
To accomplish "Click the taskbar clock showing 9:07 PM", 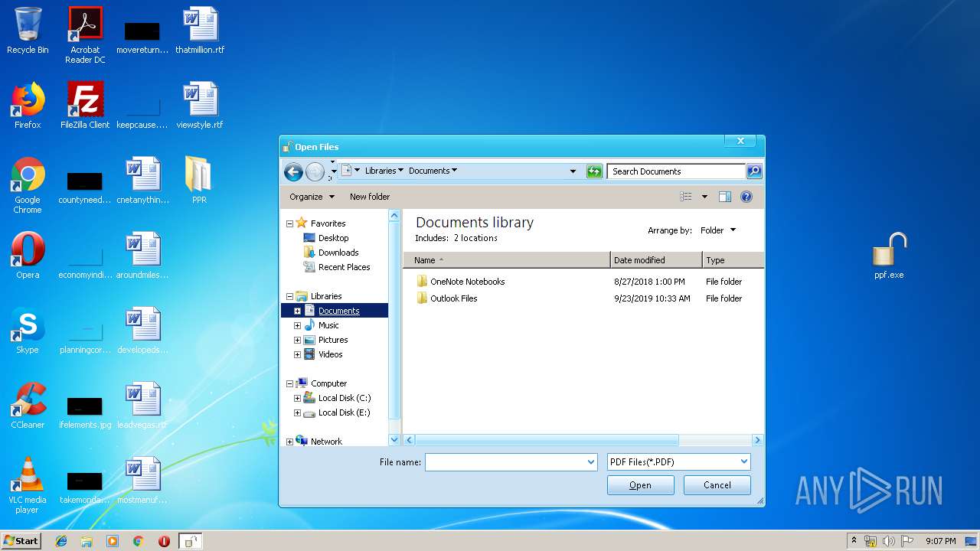I will (940, 541).
